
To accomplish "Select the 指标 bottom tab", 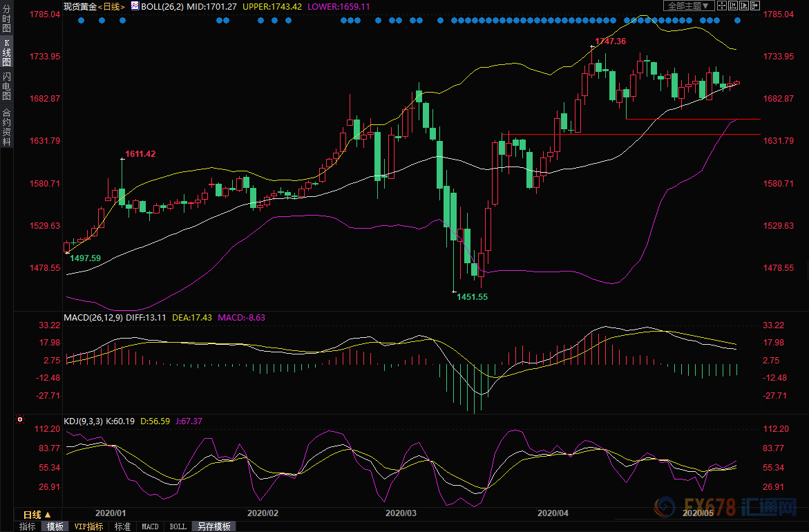I will (x=28, y=526).
